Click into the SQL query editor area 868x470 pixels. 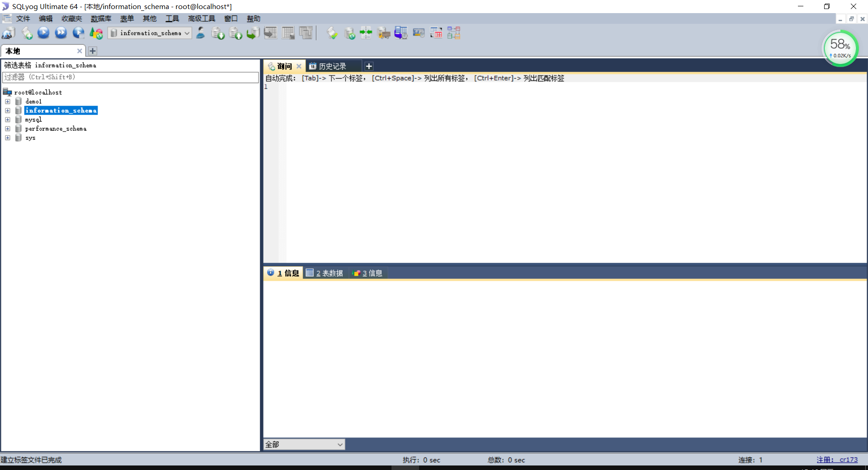576,172
